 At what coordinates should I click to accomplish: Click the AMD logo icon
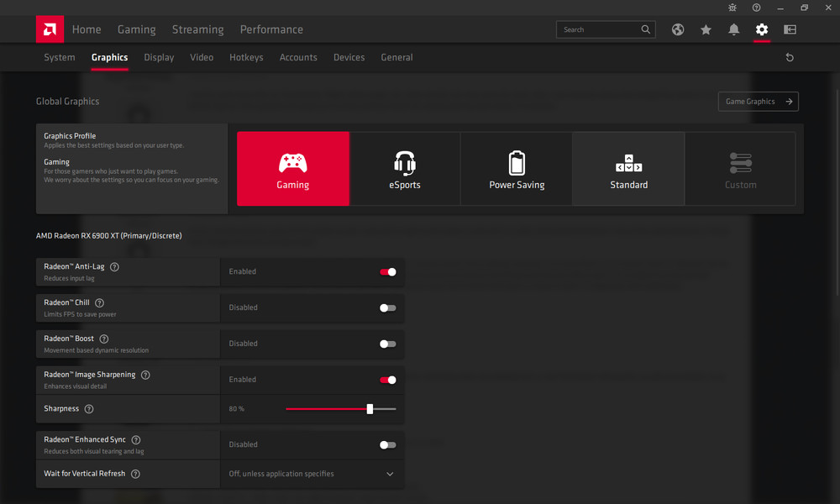coord(50,29)
